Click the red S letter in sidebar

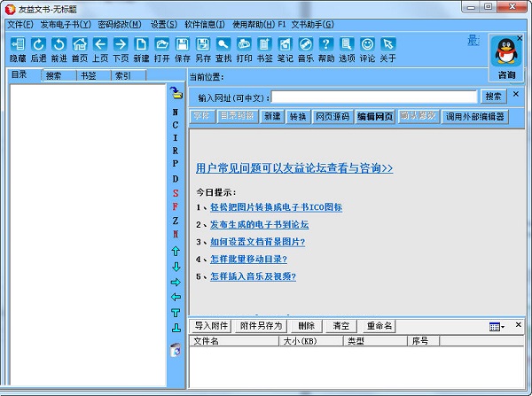(176, 193)
